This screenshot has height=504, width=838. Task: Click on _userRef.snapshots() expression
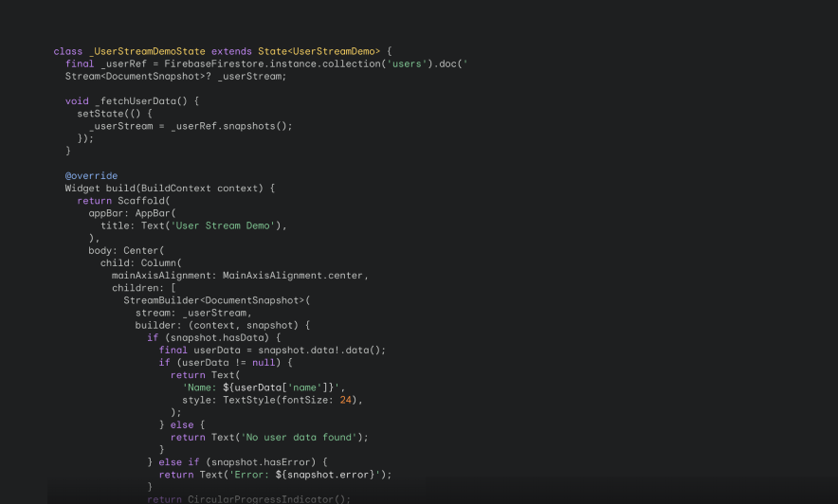click(x=229, y=126)
